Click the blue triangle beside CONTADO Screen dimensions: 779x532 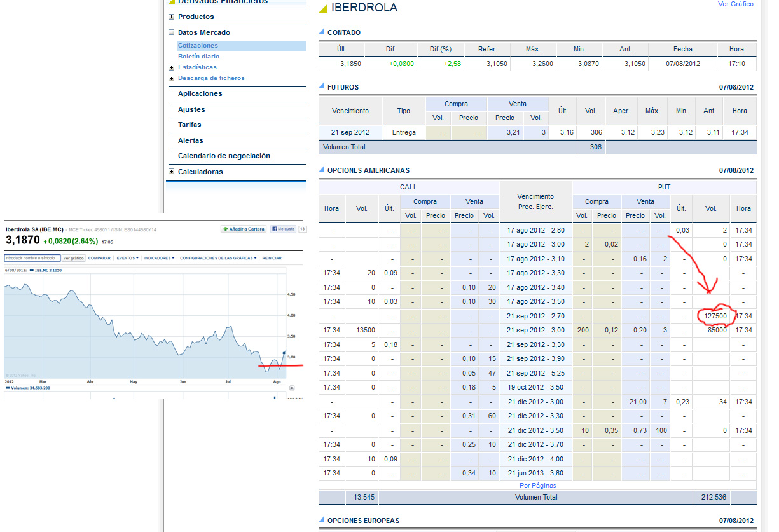pyautogui.click(x=322, y=32)
